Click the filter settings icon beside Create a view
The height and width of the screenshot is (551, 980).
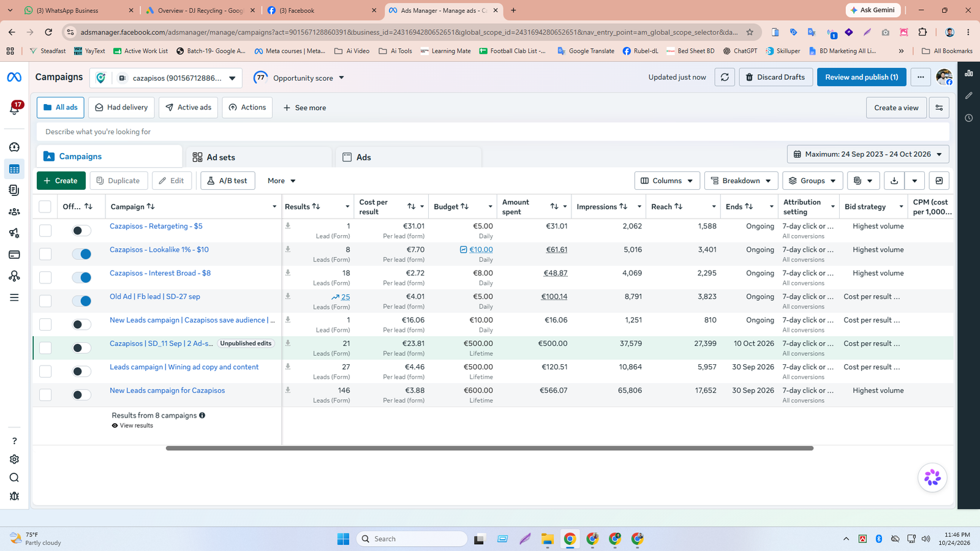pyautogui.click(x=939, y=108)
